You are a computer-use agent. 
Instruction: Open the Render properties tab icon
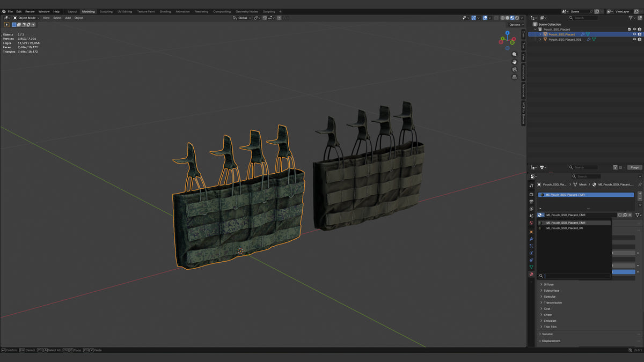531,194
